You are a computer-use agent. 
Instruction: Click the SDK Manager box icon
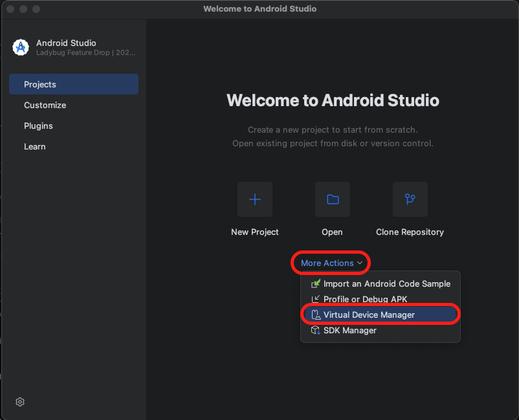[315, 330]
